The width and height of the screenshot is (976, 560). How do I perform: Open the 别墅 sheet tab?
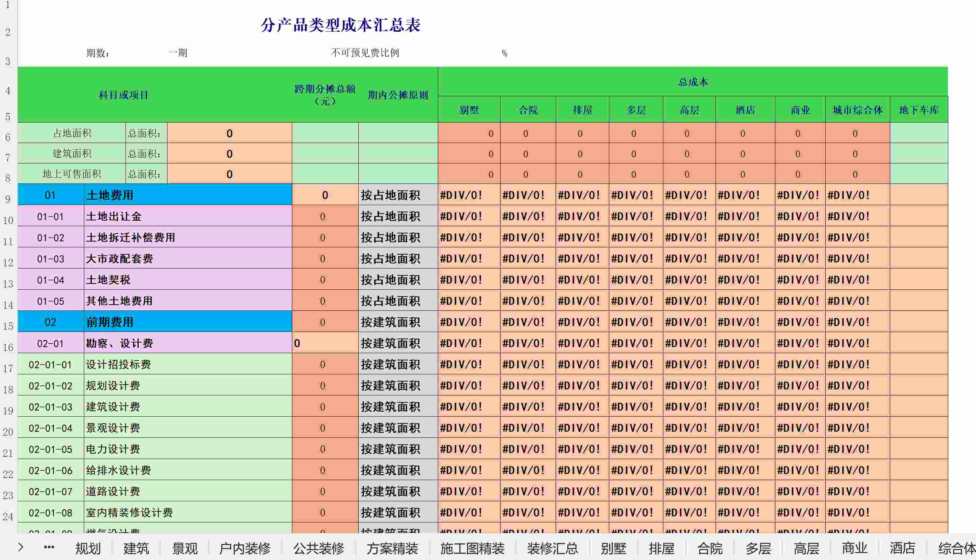click(613, 548)
